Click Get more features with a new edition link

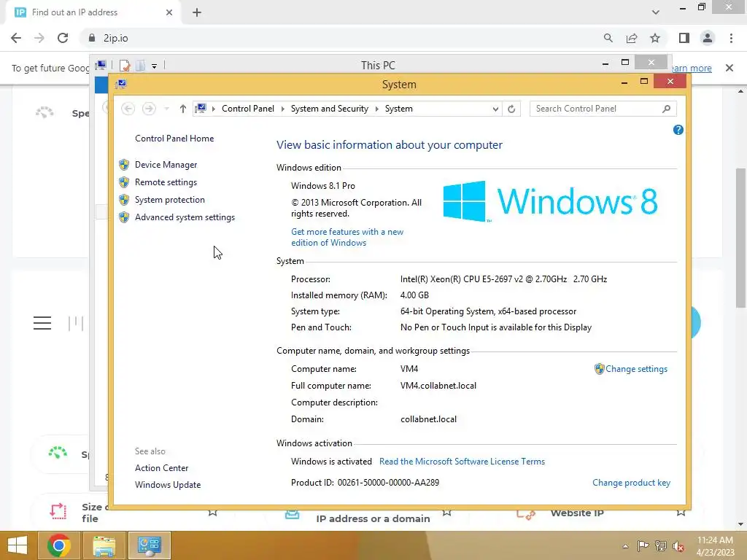click(x=347, y=237)
